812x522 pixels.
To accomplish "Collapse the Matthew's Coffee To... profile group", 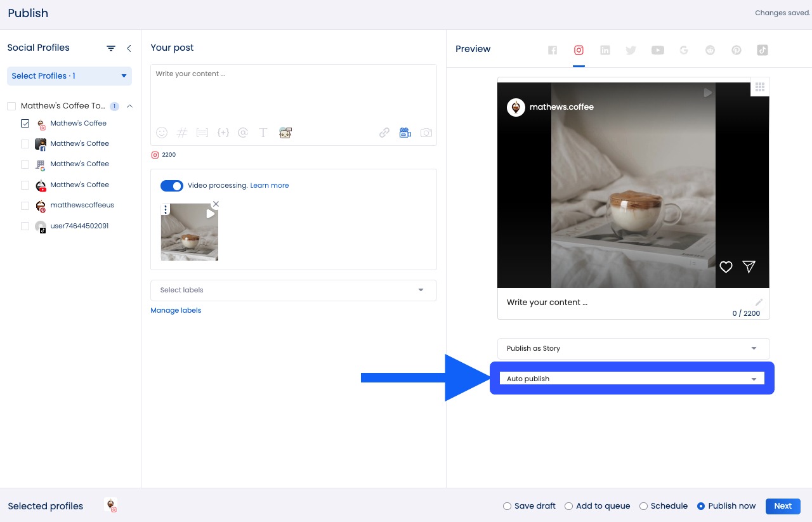I will pyautogui.click(x=130, y=106).
